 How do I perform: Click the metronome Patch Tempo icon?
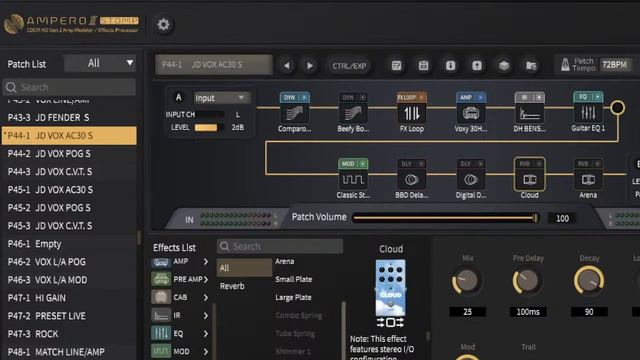coord(565,64)
